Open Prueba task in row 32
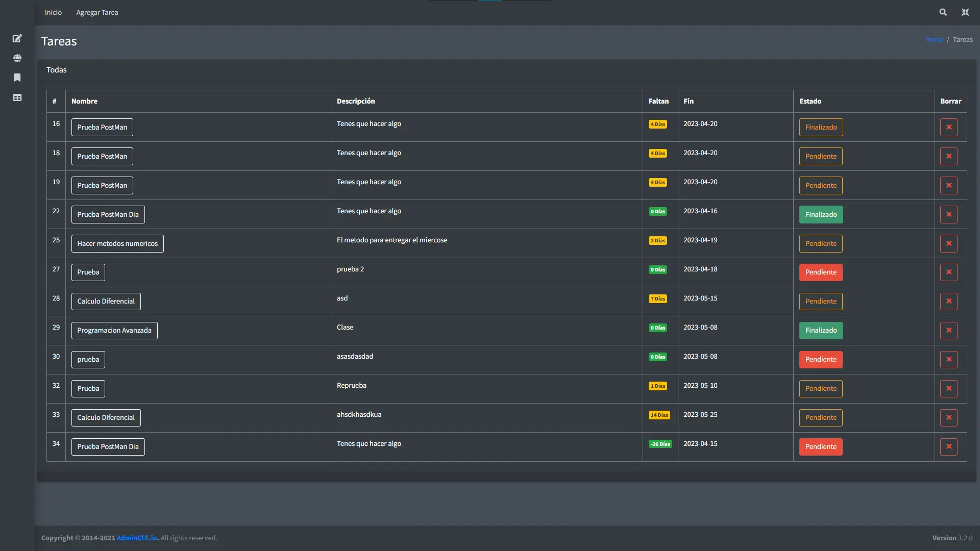The image size is (980, 551). pos(88,388)
